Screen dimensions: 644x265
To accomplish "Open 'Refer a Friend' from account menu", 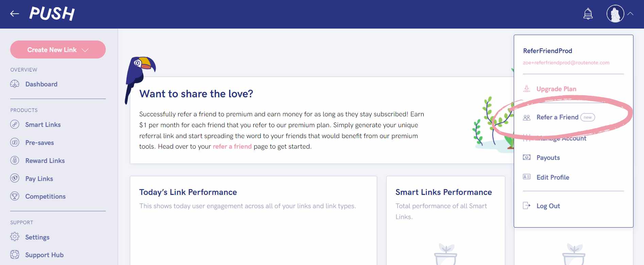I will pos(557,117).
